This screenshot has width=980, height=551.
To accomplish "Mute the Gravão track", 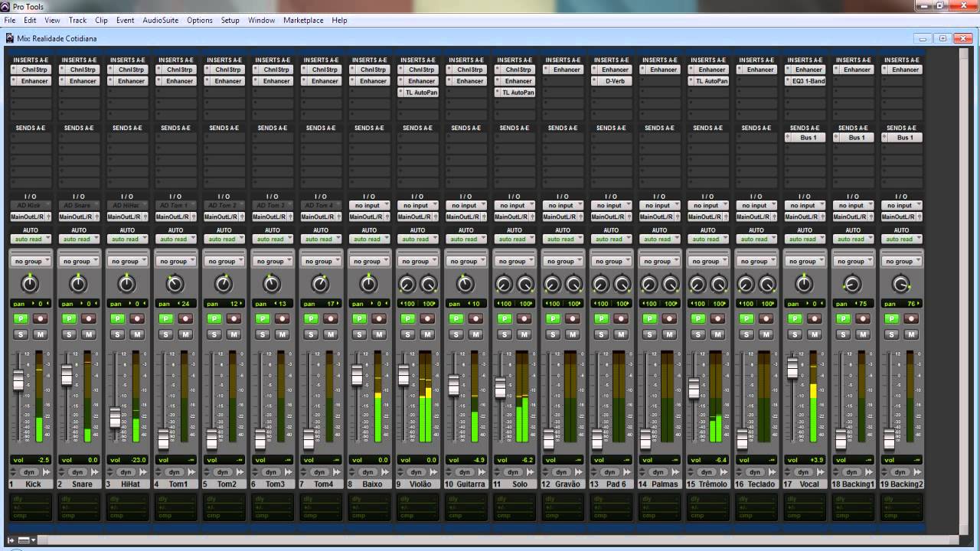I will pyautogui.click(x=571, y=334).
